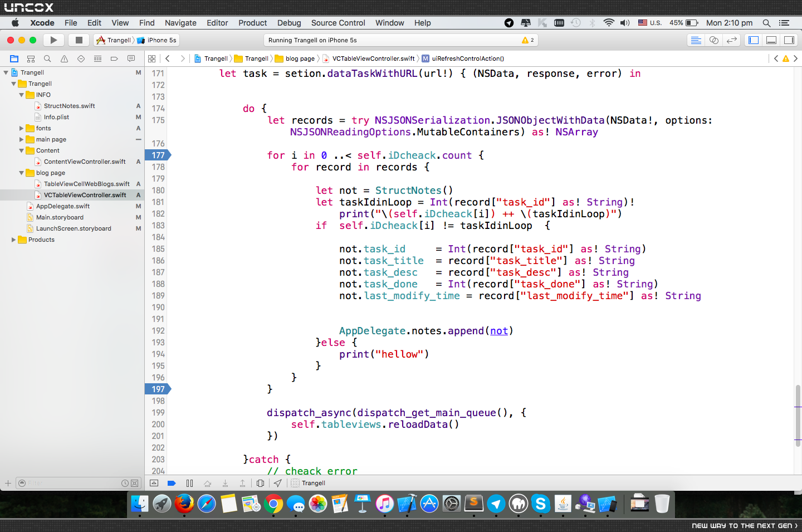
Task: Click the jump bar warning icon
Action: coord(786,58)
